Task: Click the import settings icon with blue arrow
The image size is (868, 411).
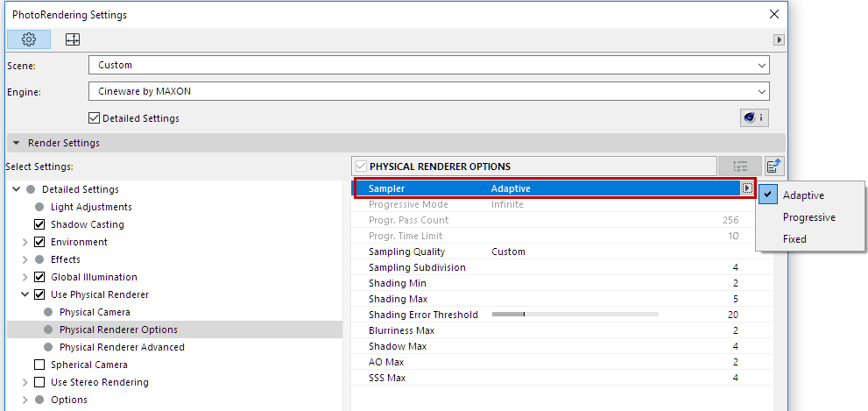Action: 774,167
